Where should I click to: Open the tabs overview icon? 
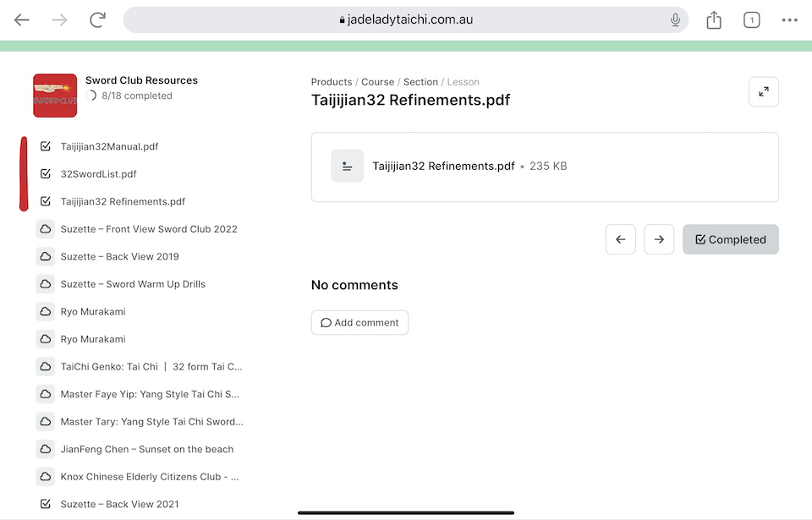point(751,20)
